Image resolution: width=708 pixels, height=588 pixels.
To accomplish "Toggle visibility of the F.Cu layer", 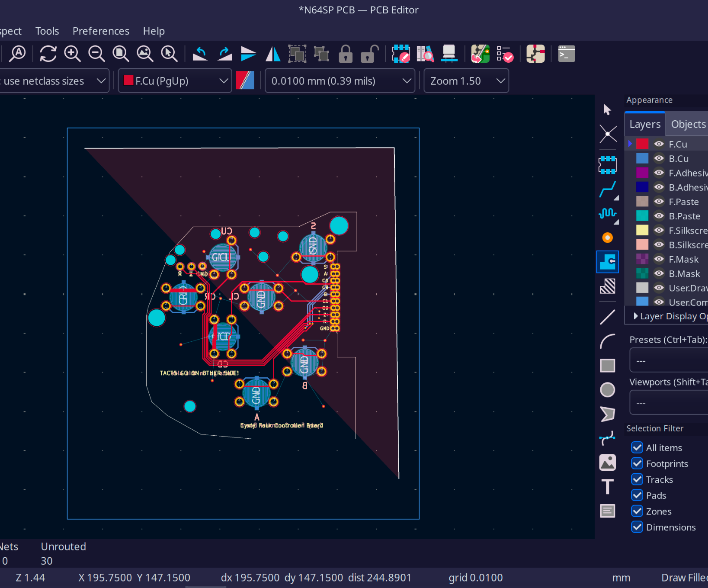I will [x=659, y=144].
